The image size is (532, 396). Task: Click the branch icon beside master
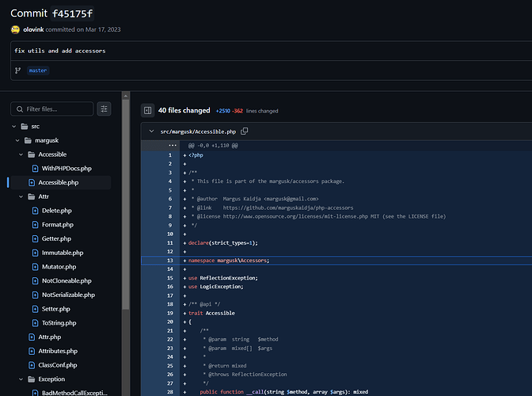click(17, 70)
